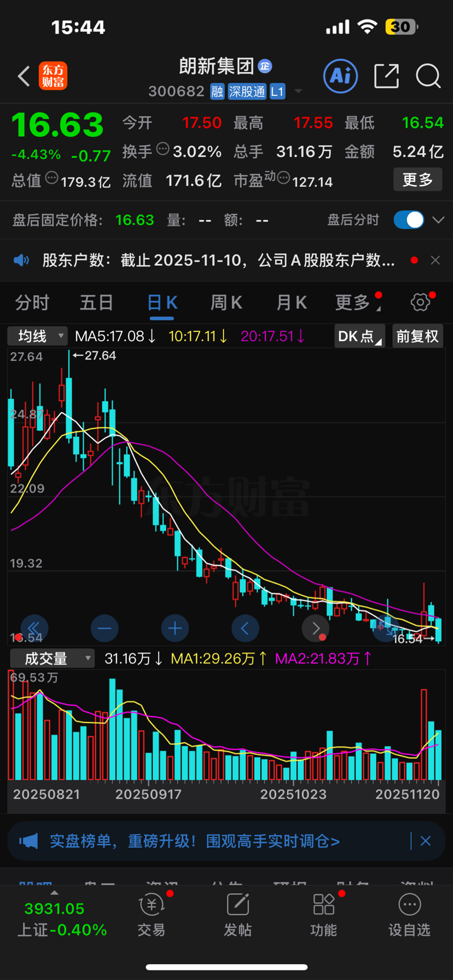Zoom in chart with plus button
The image size is (453, 980).
175,629
